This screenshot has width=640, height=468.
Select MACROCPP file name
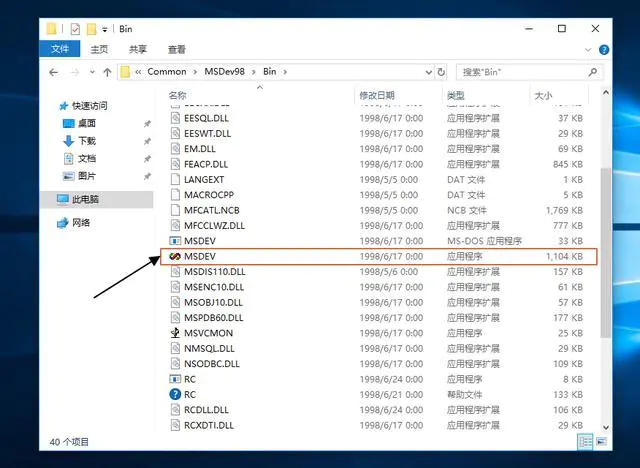pyautogui.click(x=209, y=195)
